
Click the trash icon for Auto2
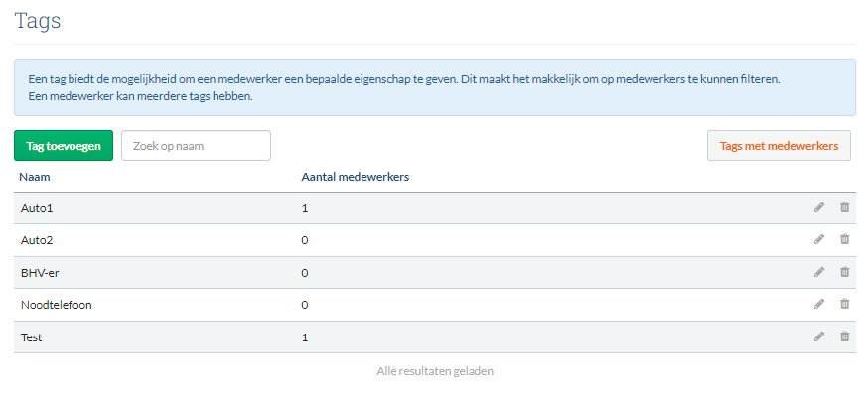point(845,239)
